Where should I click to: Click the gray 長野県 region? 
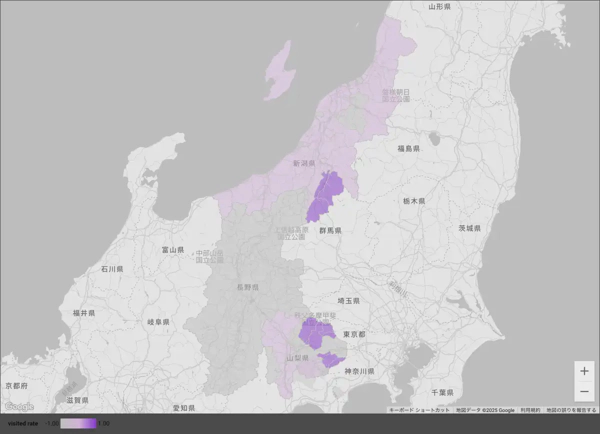pyautogui.click(x=238, y=300)
